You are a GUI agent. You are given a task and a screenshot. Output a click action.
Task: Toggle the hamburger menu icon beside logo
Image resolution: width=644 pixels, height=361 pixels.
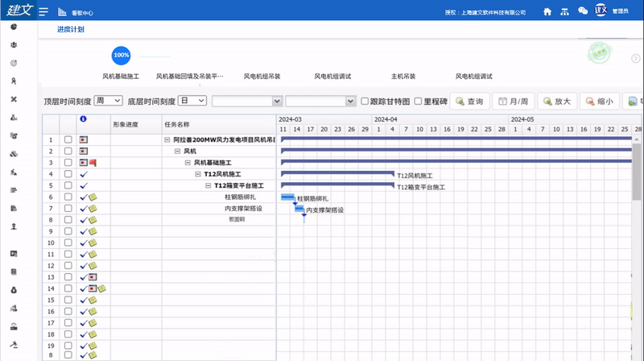(x=43, y=12)
